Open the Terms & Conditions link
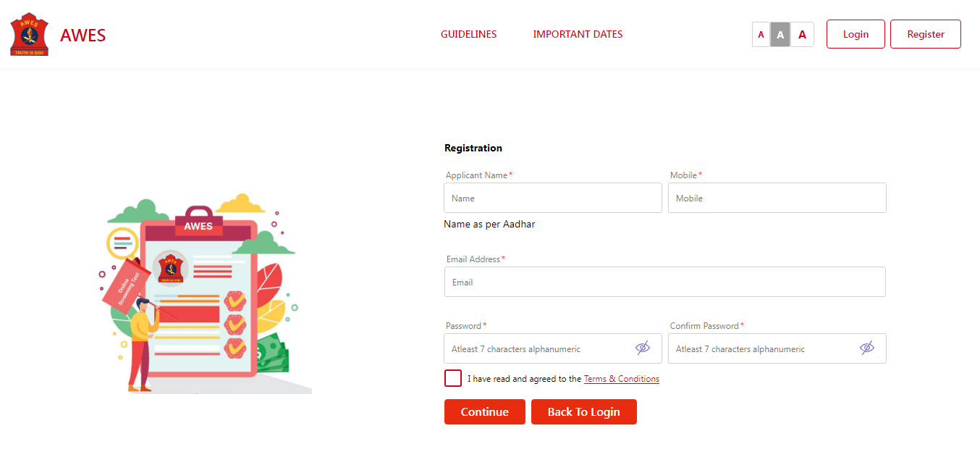 [x=621, y=379]
